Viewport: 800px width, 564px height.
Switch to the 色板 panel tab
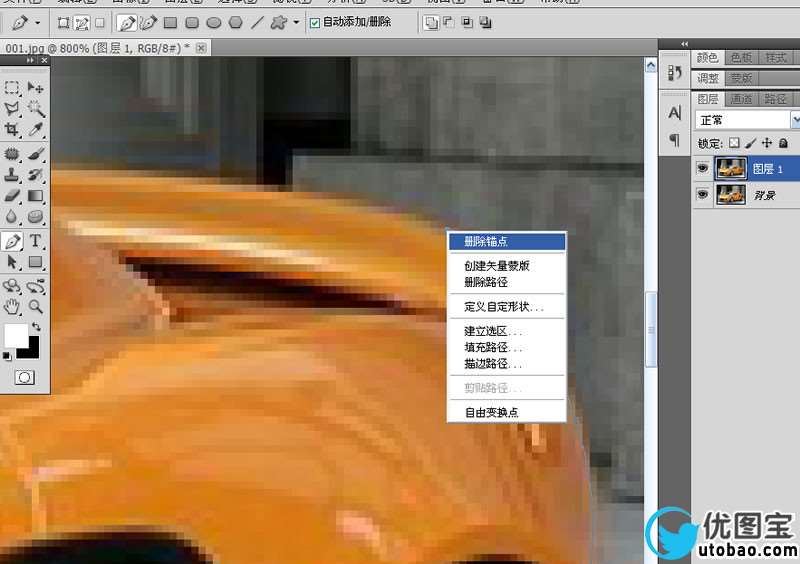click(741, 58)
